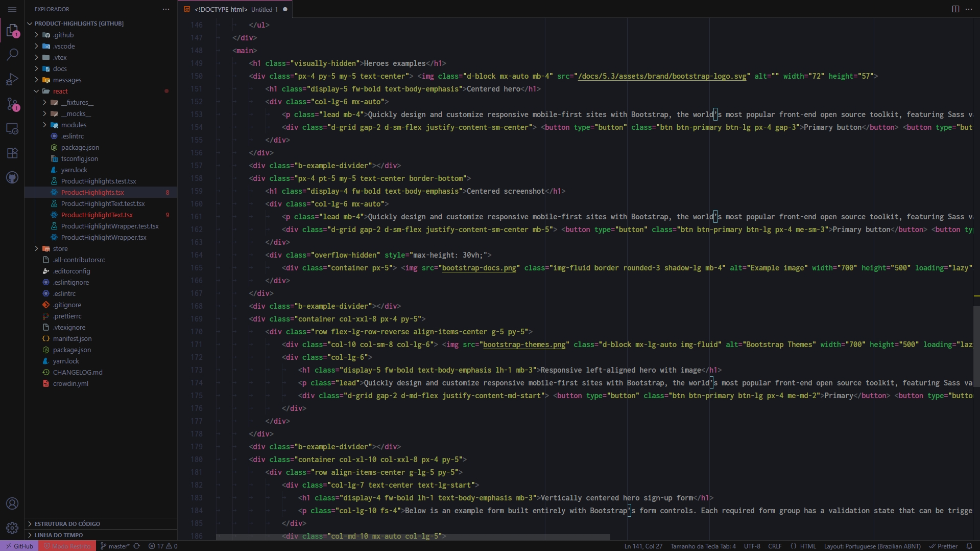Open the Accounts menu
The width and height of the screenshot is (980, 551).
click(12, 503)
